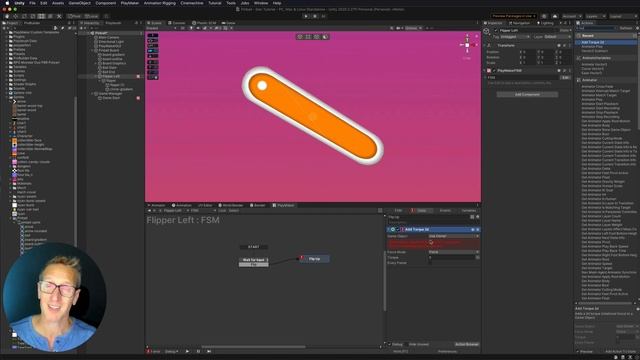The width and height of the screenshot is (640, 360).
Task: Click the Edit button in PlayMakerFSM component
Action: point(565,77)
